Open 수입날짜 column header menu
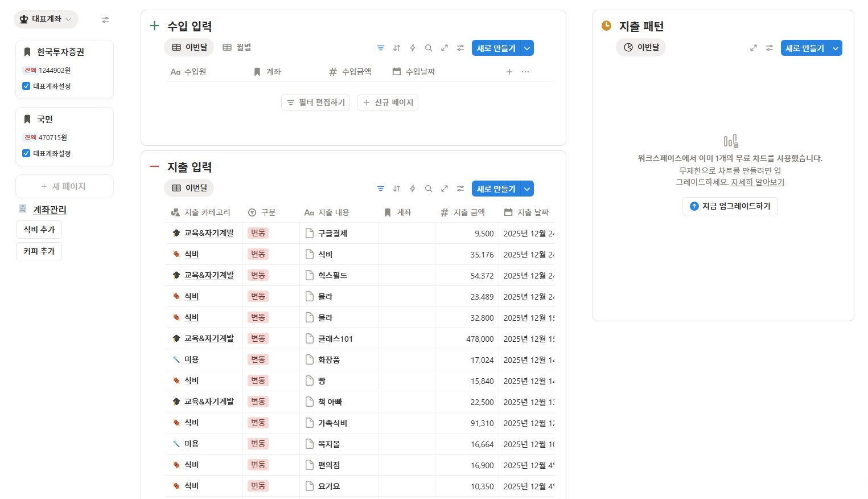The width and height of the screenshot is (868, 499). click(414, 72)
